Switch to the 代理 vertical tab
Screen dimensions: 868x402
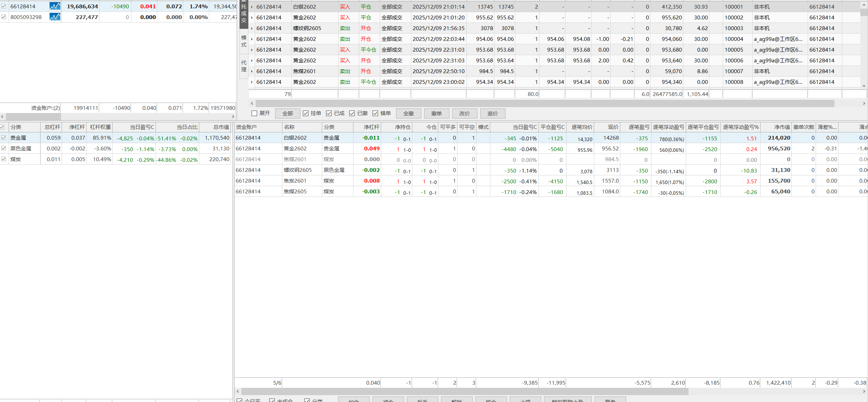point(244,66)
